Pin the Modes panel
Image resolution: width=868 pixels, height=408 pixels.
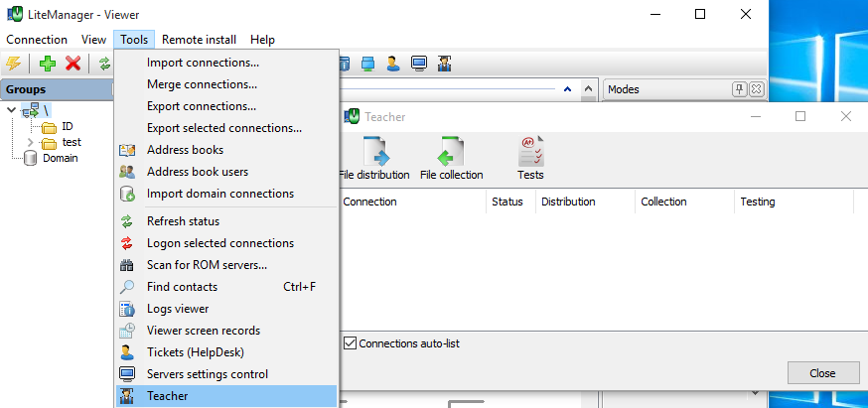click(739, 89)
